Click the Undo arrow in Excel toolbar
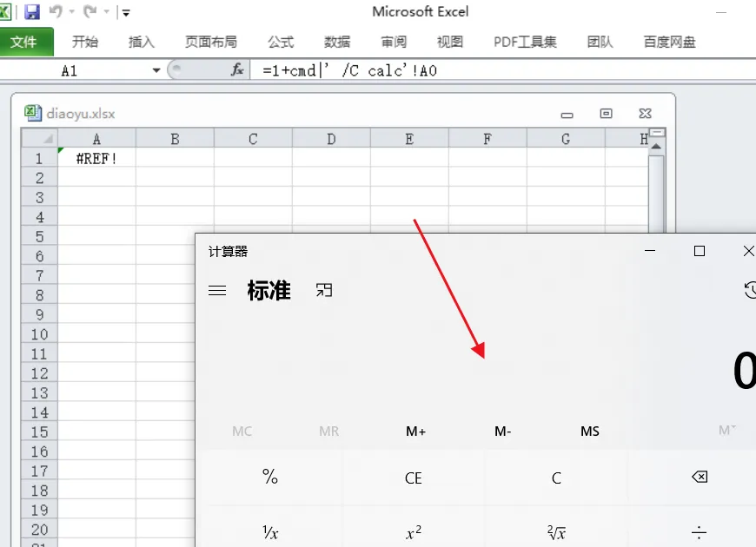This screenshot has height=547, width=756. (56, 11)
